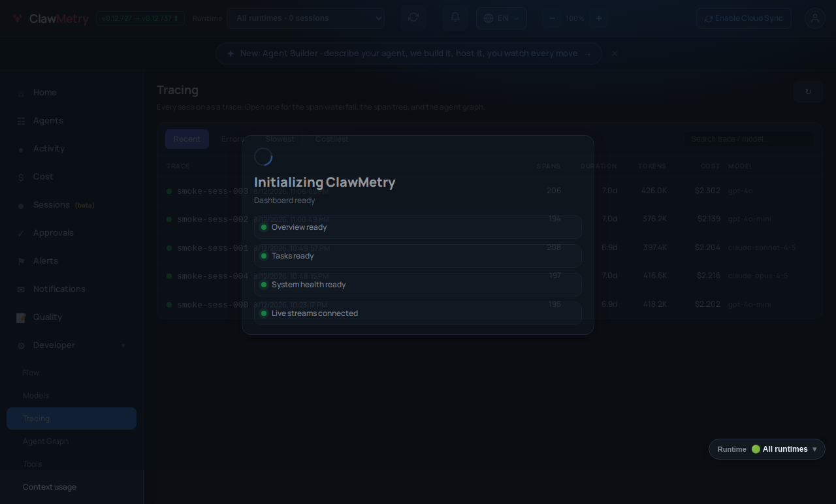Open Models under Developer
Image resolution: width=836 pixels, height=504 pixels.
(x=72, y=396)
